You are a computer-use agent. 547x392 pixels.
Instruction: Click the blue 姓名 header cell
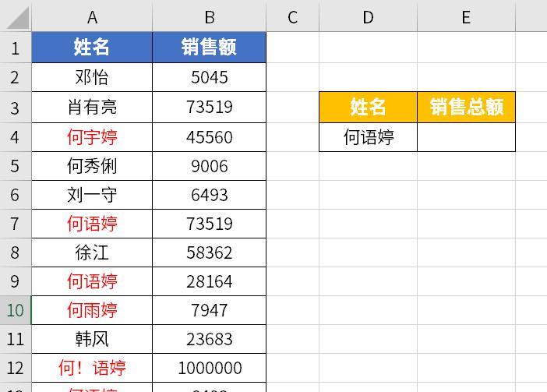point(92,48)
